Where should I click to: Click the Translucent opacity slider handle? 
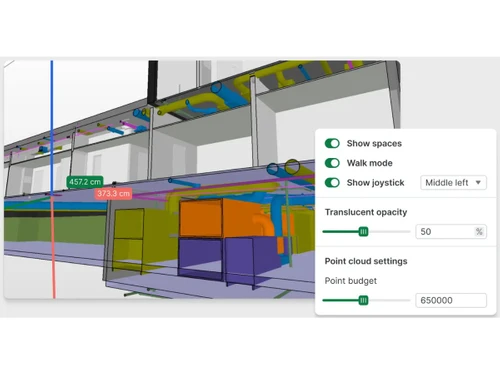coord(363,232)
